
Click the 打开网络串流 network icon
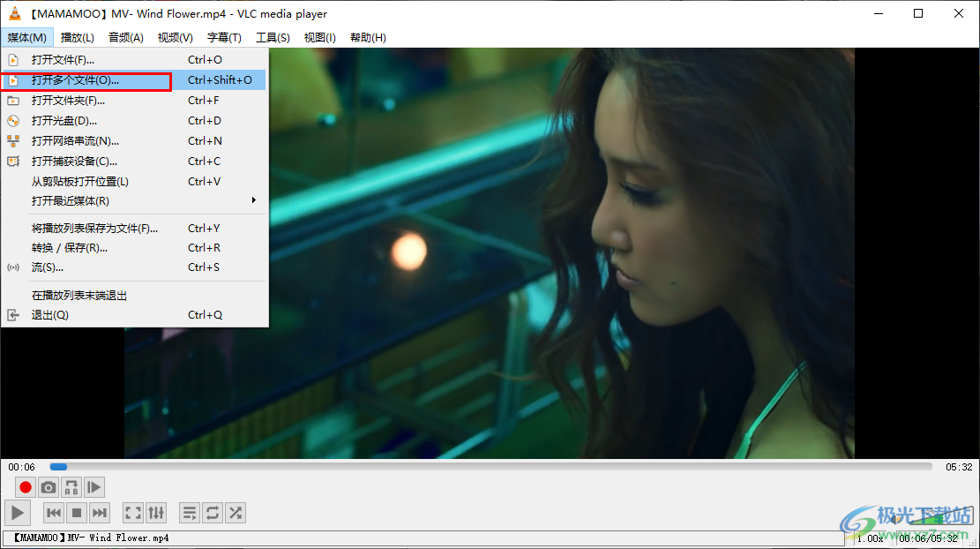13,141
